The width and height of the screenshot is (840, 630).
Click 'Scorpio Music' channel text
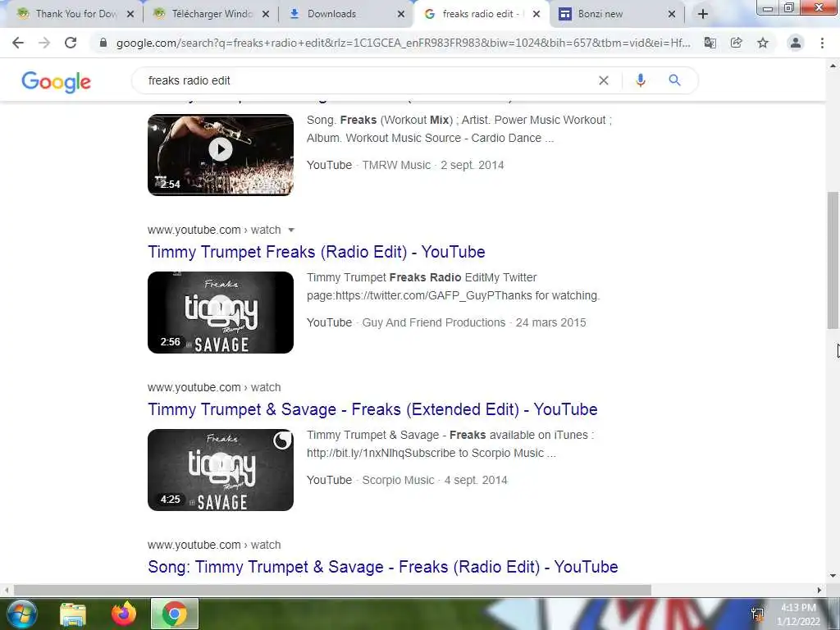(x=398, y=480)
